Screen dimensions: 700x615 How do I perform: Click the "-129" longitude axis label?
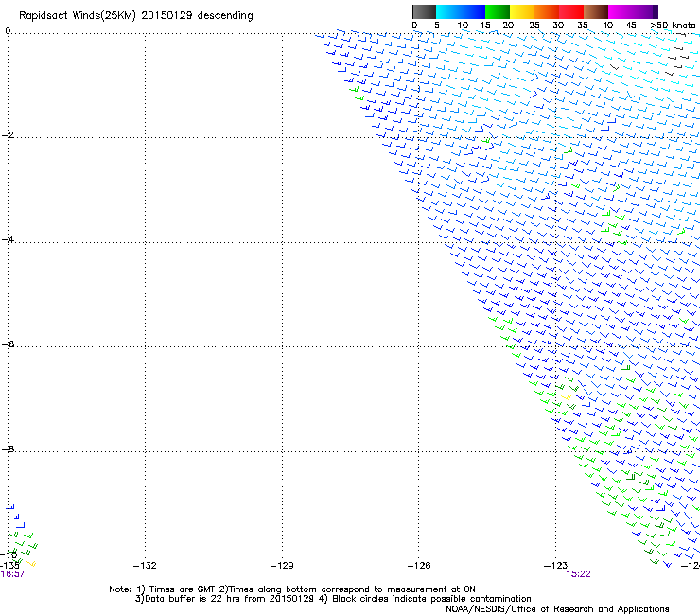[x=282, y=566]
